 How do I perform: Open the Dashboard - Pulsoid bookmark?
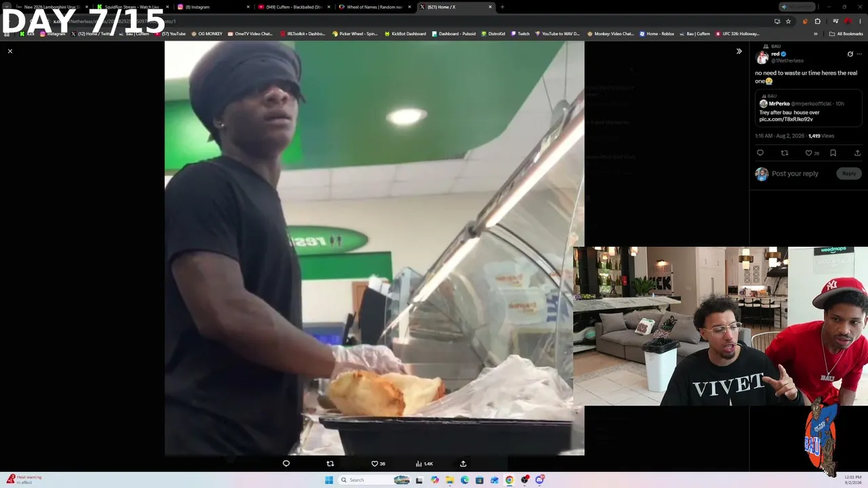[454, 34]
